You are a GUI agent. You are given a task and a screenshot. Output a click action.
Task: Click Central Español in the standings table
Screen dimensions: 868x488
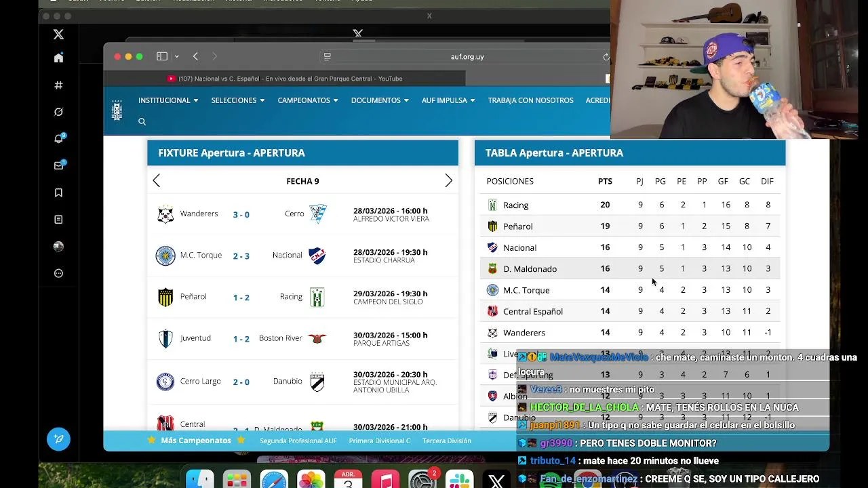tap(533, 312)
